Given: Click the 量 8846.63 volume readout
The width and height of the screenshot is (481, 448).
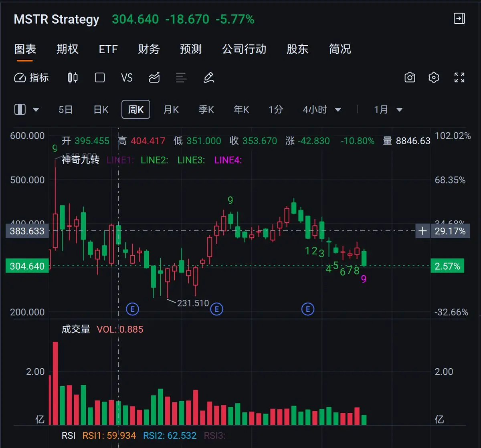Looking at the screenshot, I should click(406, 141).
